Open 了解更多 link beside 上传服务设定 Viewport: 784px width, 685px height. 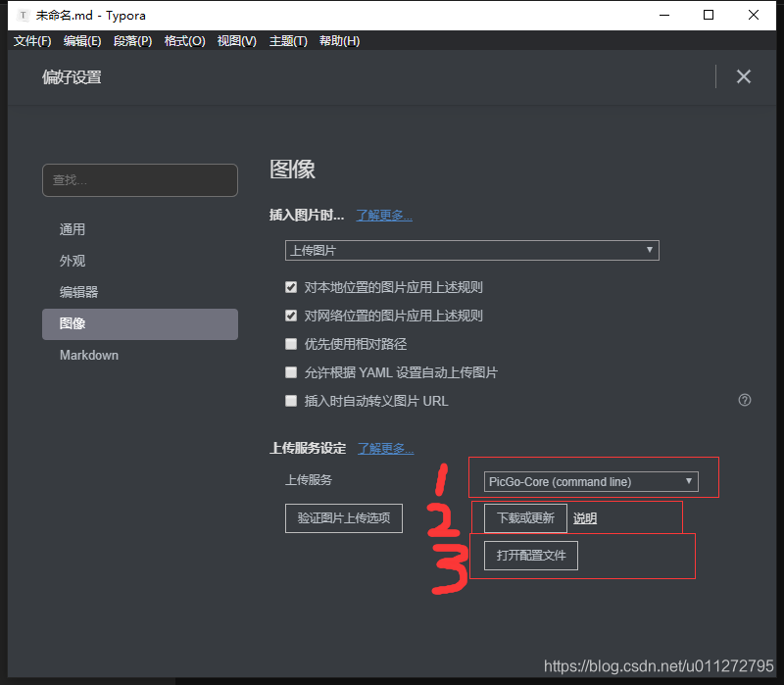pyautogui.click(x=385, y=449)
